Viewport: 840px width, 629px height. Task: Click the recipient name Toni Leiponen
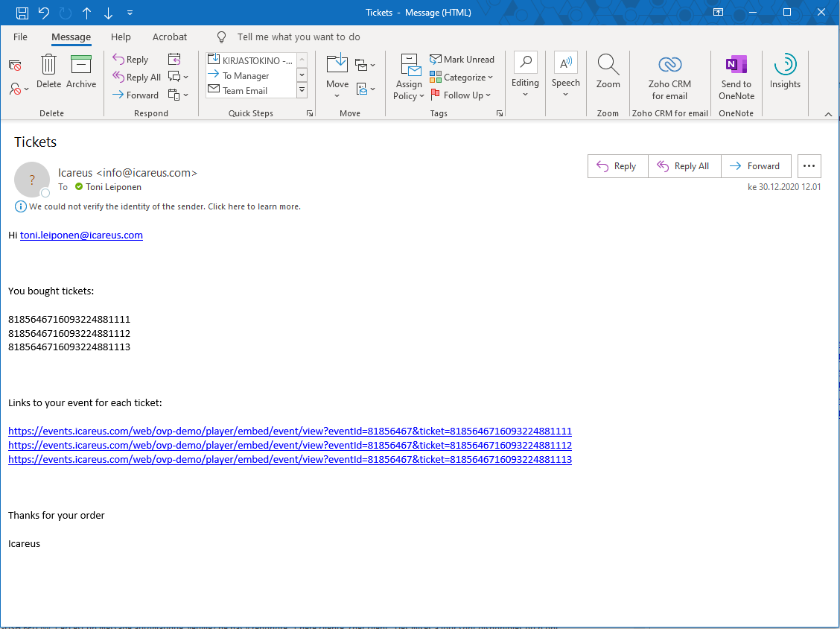coord(114,187)
